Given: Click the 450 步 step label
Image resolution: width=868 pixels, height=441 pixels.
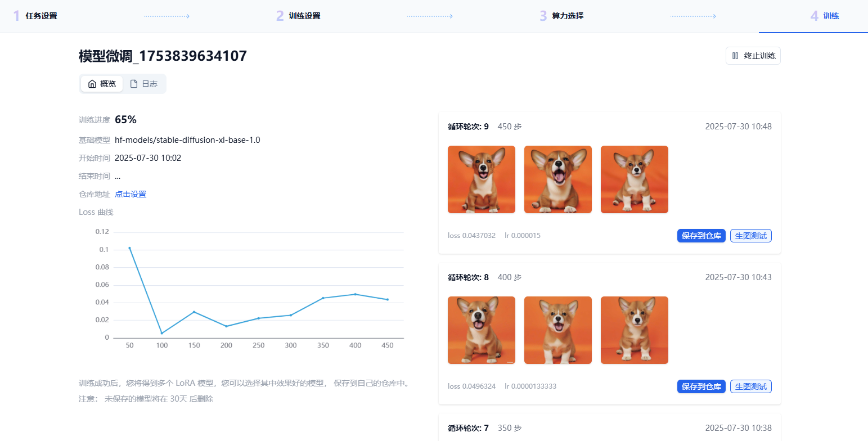Looking at the screenshot, I should 510,127.
